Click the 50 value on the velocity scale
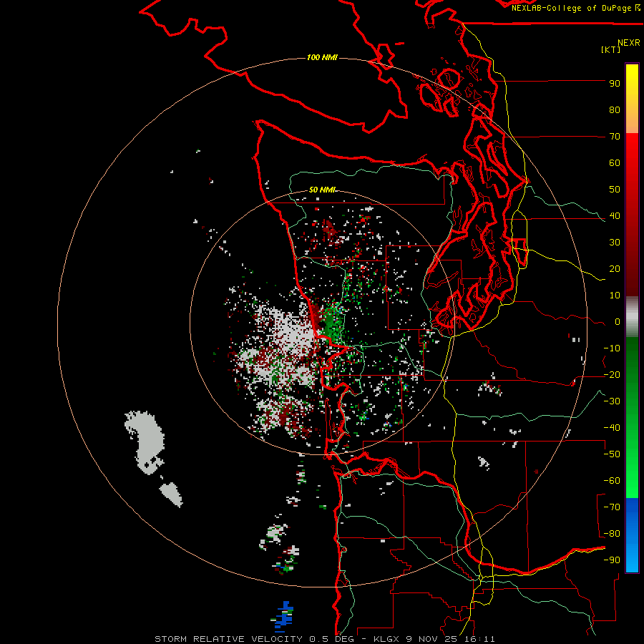This screenshot has width=644, height=644. click(615, 190)
